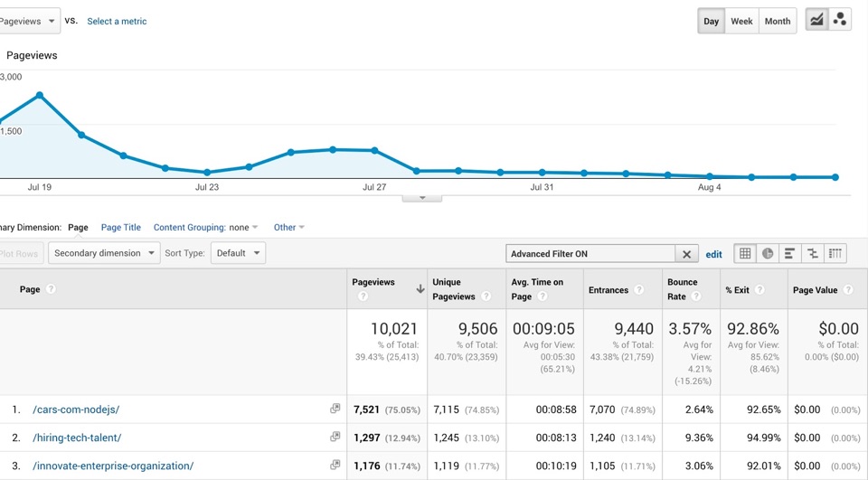This screenshot has width=868, height=480.
Task: Choose the Page primary dimension
Action: click(x=78, y=227)
